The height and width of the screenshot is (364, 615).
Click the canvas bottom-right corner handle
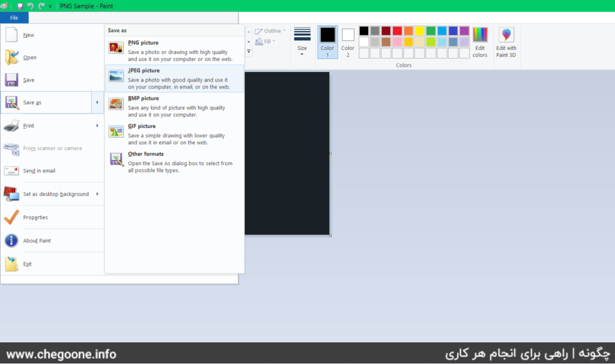click(331, 235)
